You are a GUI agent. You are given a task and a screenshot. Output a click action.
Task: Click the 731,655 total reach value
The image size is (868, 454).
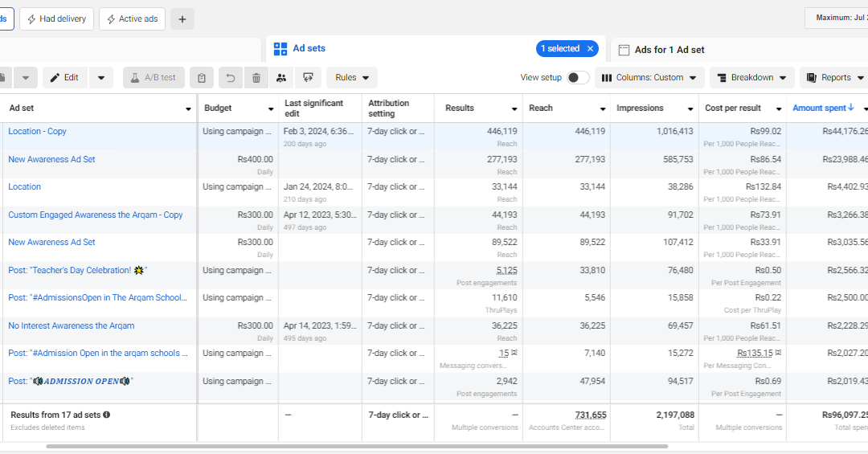tap(591, 415)
